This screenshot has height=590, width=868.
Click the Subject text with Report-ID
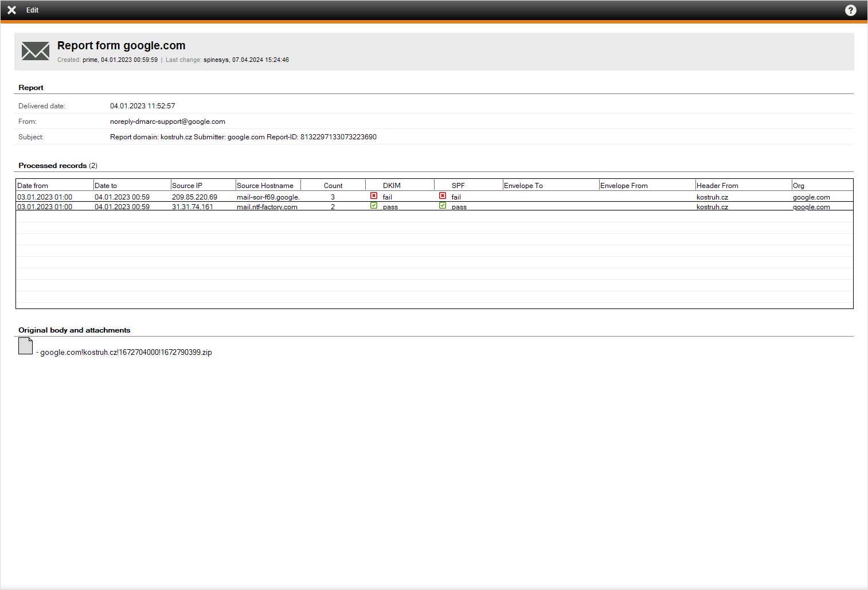tap(243, 137)
